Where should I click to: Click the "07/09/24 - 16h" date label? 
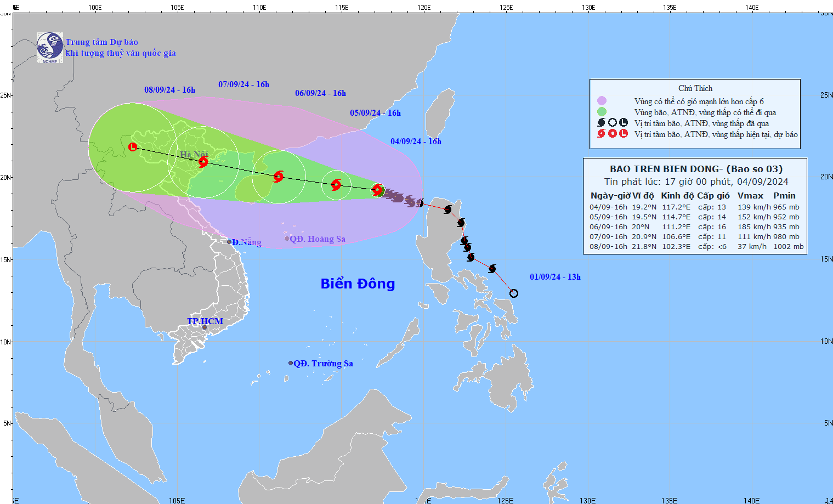coord(244,84)
